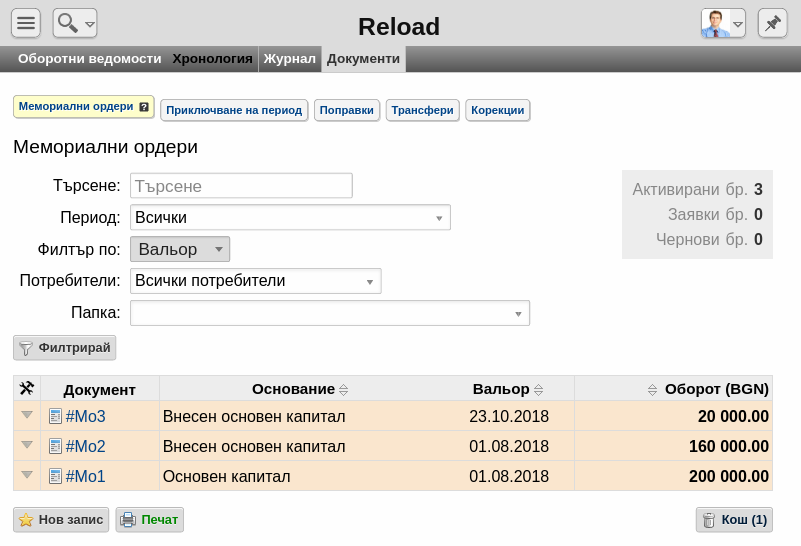Screen dimensions: 801x546
Task: Open the user avatar menu
Action: coord(723,23)
